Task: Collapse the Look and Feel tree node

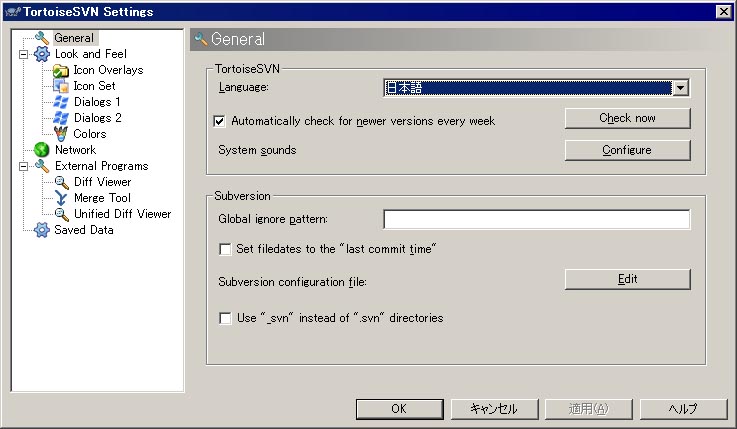Action: click(x=23, y=55)
